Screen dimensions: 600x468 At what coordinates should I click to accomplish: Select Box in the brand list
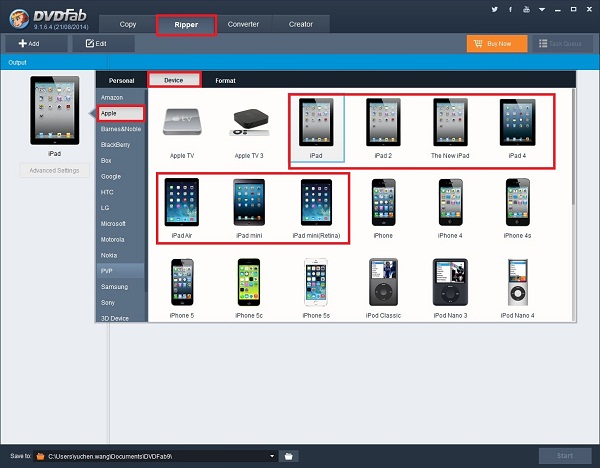tap(120, 161)
